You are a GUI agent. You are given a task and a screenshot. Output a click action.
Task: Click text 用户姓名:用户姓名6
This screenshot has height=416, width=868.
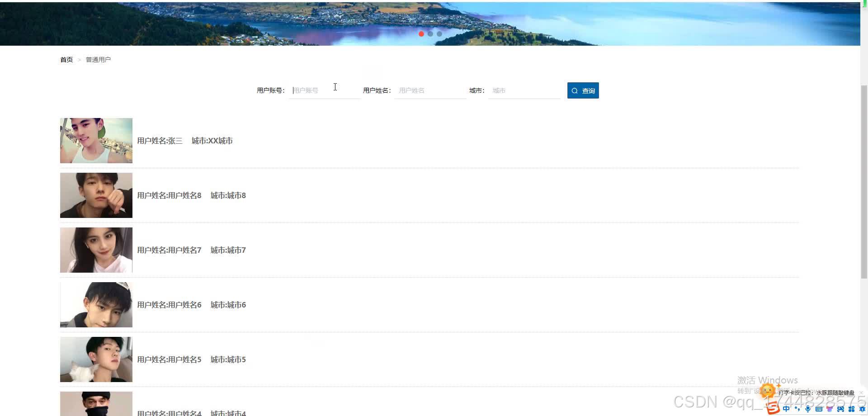[169, 305]
